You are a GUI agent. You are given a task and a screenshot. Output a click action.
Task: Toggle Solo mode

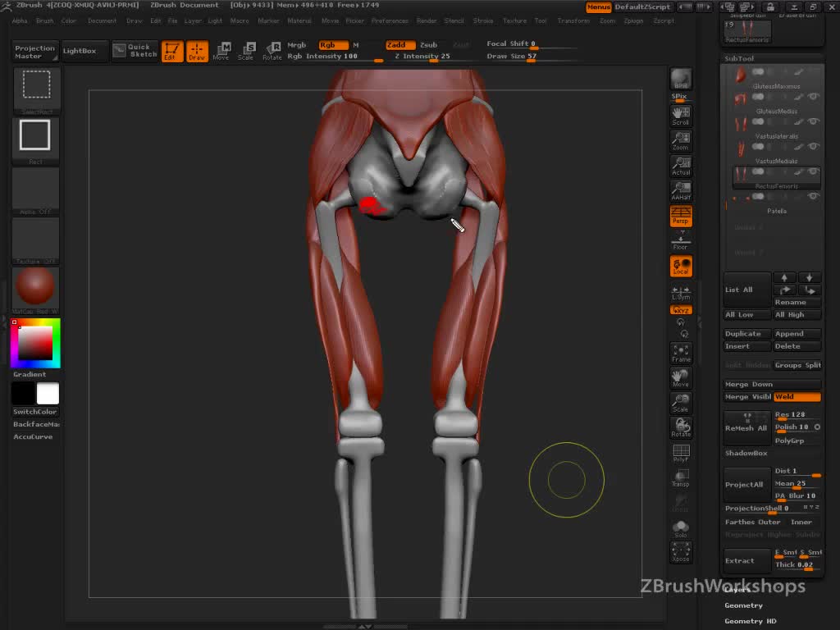pyautogui.click(x=681, y=529)
